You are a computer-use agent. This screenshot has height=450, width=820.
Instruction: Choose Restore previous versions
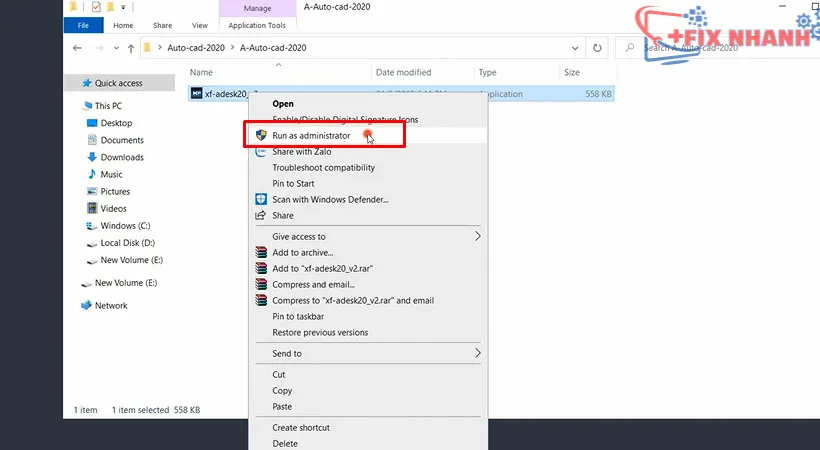click(320, 332)
